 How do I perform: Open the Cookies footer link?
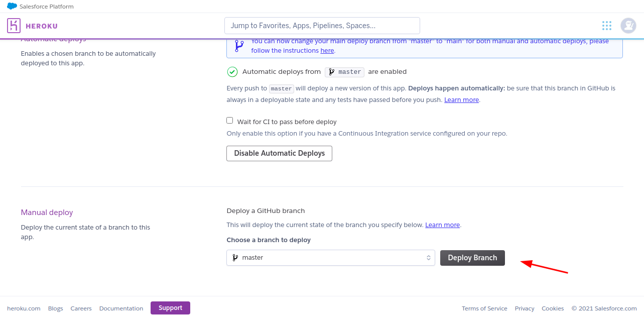point(552,308)
